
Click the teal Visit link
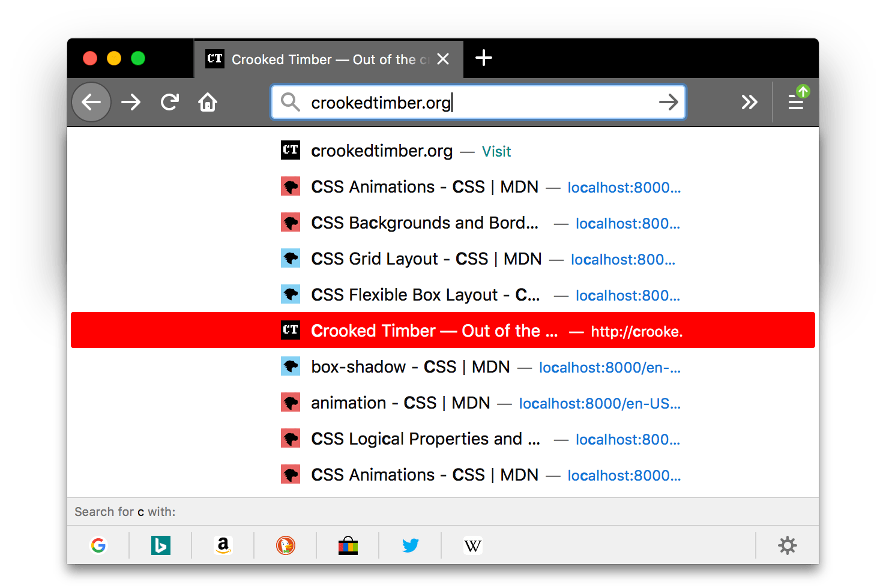point(496,152)
